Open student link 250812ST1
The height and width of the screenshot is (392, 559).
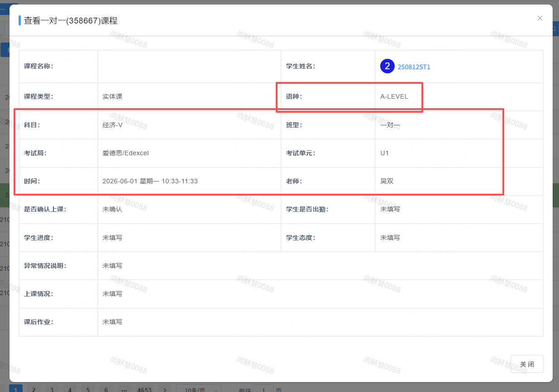pyautogui.click(x=414, y=67)
